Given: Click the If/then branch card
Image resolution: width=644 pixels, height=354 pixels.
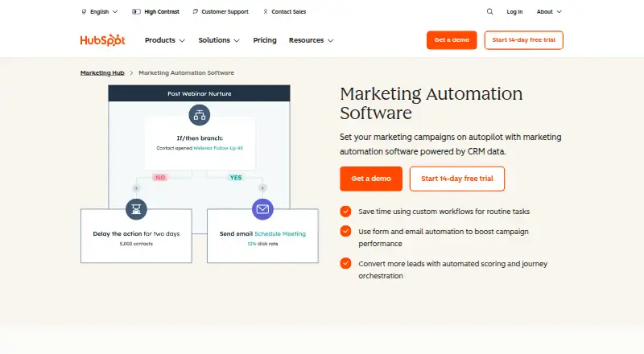Looking at the screenshot, I should coord(200,142).
